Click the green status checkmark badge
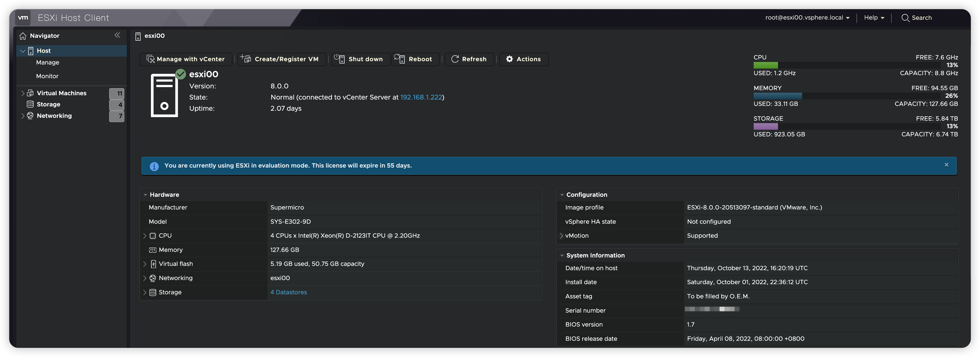The width and height of the screenshot is (980, 357). click(181, 74)
